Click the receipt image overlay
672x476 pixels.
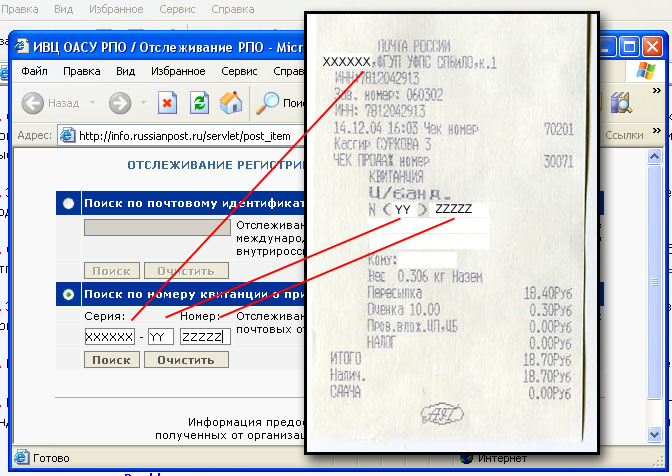click(451, 233)
